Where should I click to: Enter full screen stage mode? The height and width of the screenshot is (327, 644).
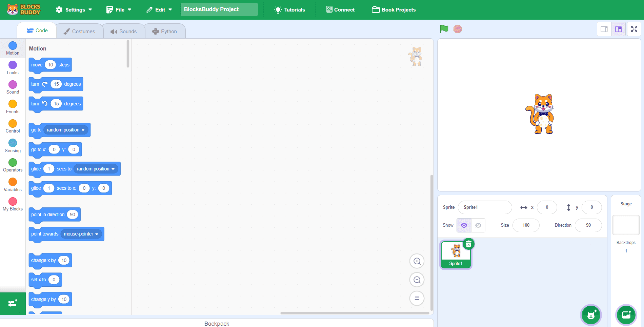(634, 29)
